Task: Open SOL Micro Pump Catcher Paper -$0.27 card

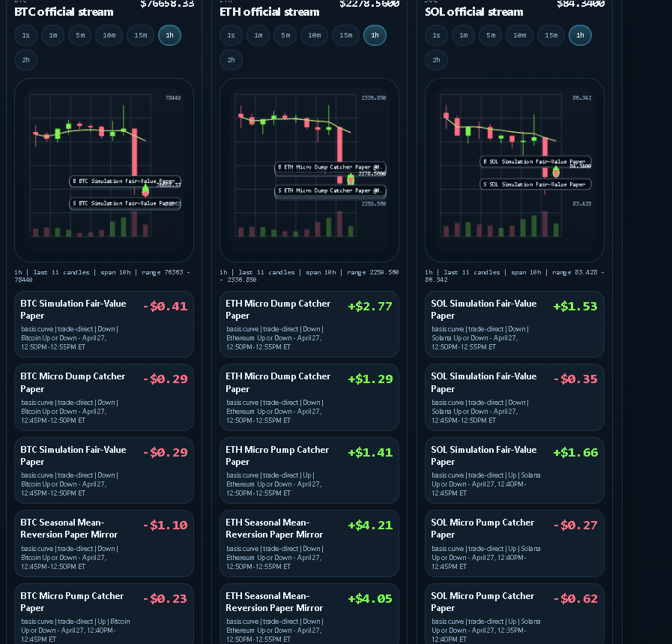Action: [515, 544]
